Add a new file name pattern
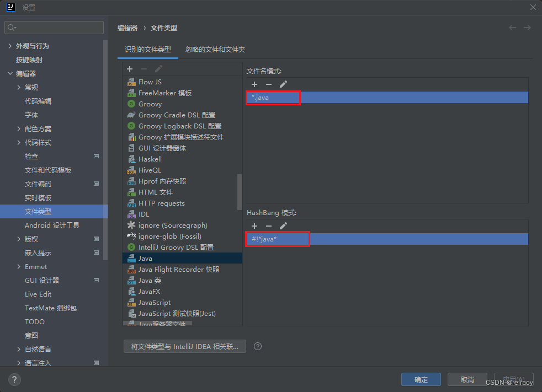Viewport: 542px width, 392px height. [x=254, y=84]
